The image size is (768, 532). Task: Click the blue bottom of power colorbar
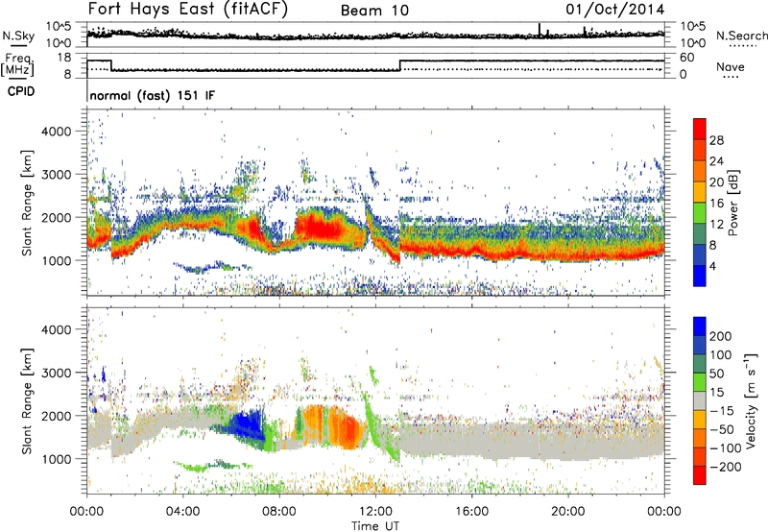click(700, 276)
